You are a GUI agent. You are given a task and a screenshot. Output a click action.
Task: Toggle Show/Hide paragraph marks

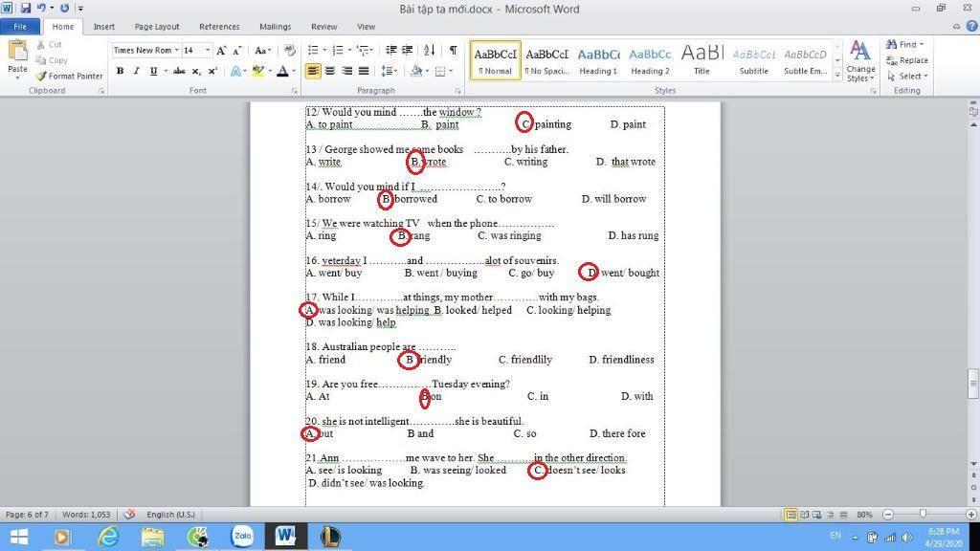coord(453,51)
